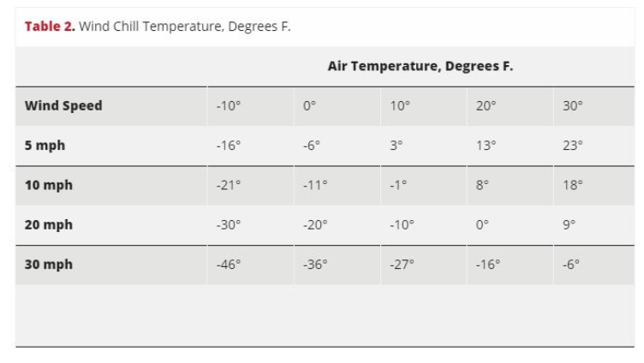Click the 13° cell in 5 mph row
This screenshot has width=644, height=363.
[486, 146]
